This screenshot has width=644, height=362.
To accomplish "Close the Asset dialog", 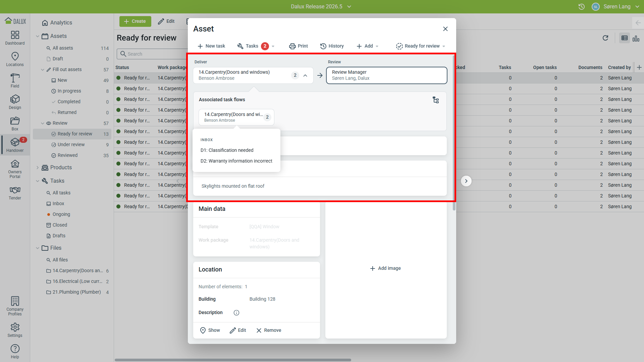I will [445, 29].
